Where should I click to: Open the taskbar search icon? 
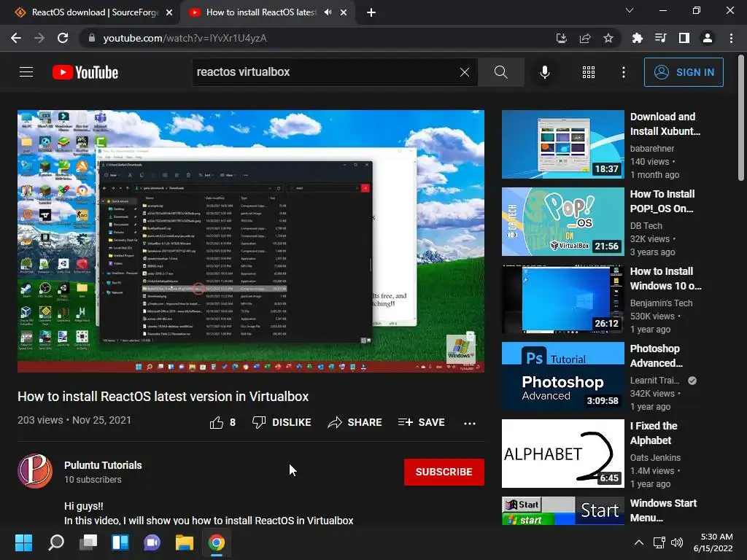point(55,542)
